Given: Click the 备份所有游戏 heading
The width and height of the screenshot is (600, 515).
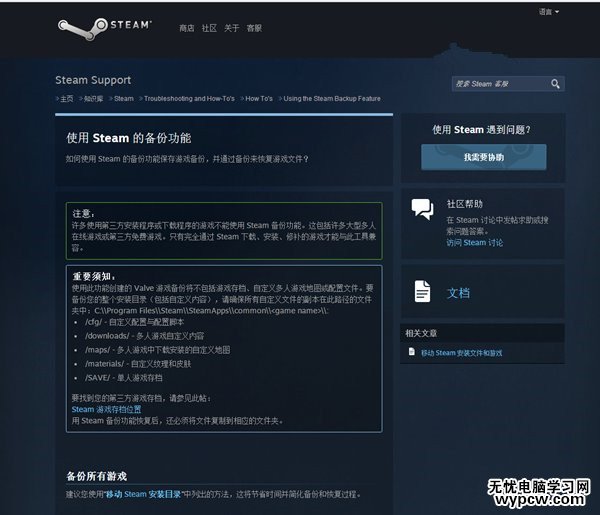Looking at the screenshot, I should tap(96, 476).
